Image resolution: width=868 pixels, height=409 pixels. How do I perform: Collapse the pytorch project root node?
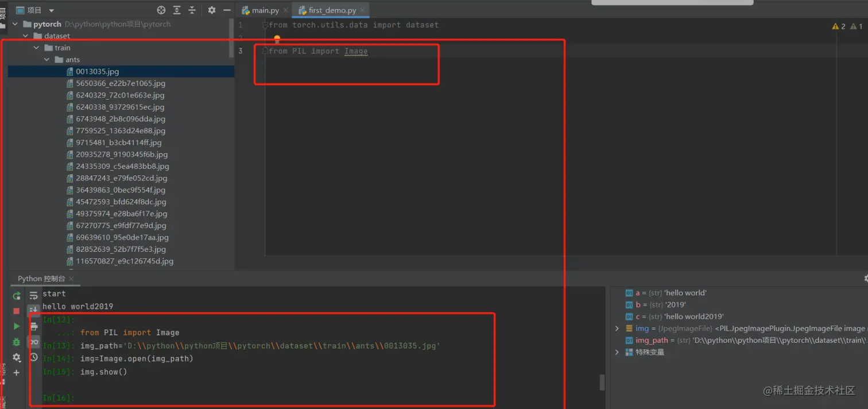(15, 24)
